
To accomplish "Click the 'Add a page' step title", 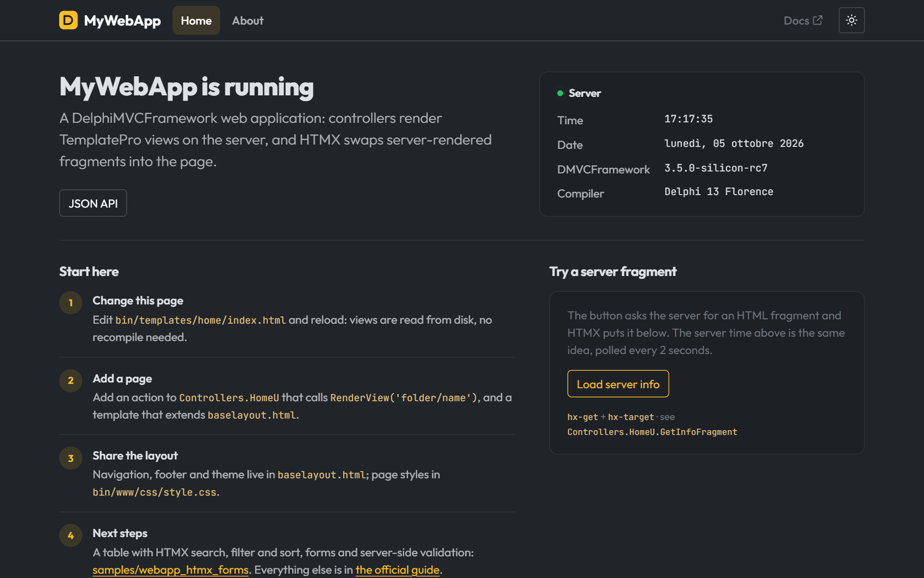I will click(122, 379).
